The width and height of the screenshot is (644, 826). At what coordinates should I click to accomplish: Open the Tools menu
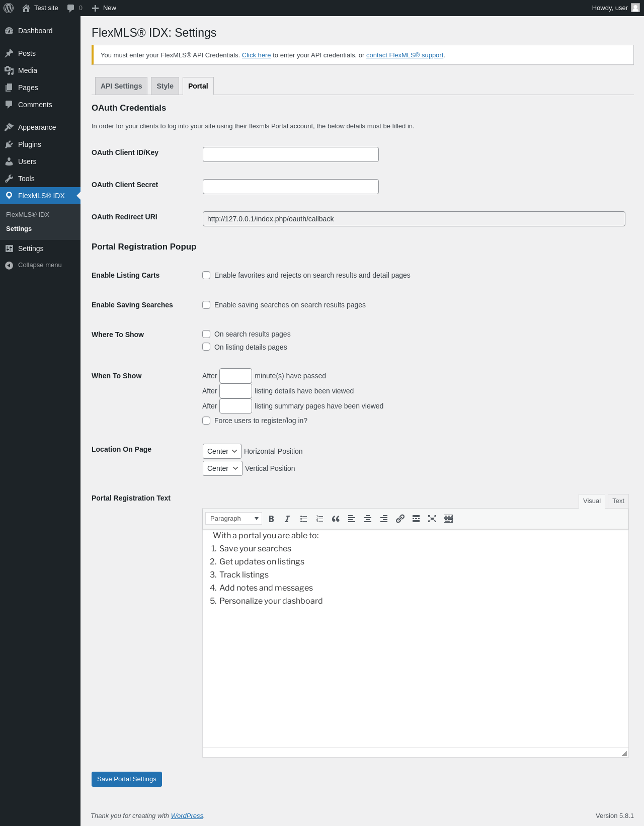[40, 179]
